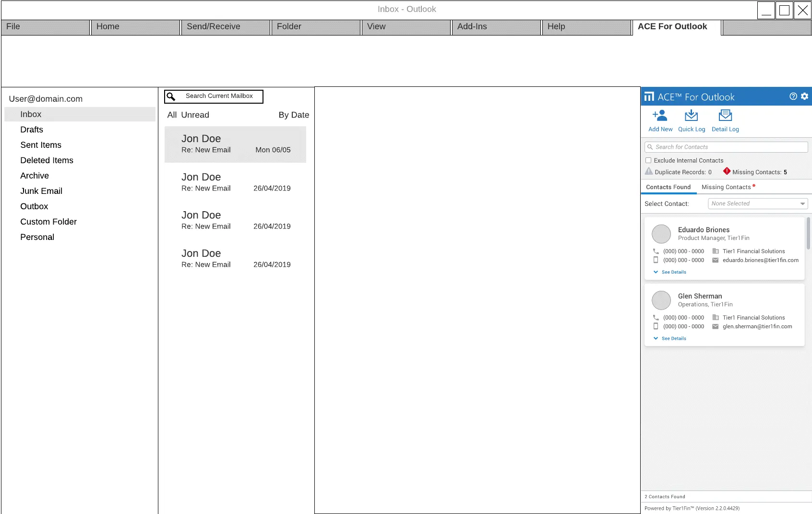The image size is (812, 514).
Task: Select the Inbox folder
Action: 80,114
